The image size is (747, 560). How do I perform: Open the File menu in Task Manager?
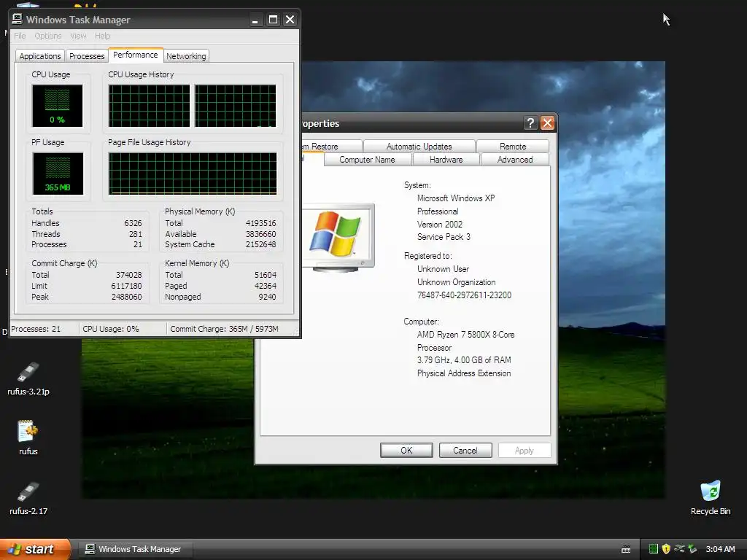click(20, 36)
